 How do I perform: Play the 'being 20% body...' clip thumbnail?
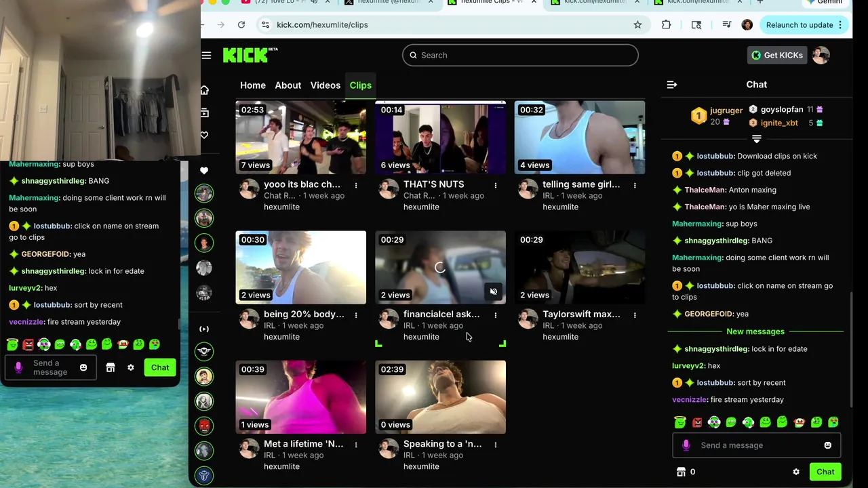[x=301, y=267]
